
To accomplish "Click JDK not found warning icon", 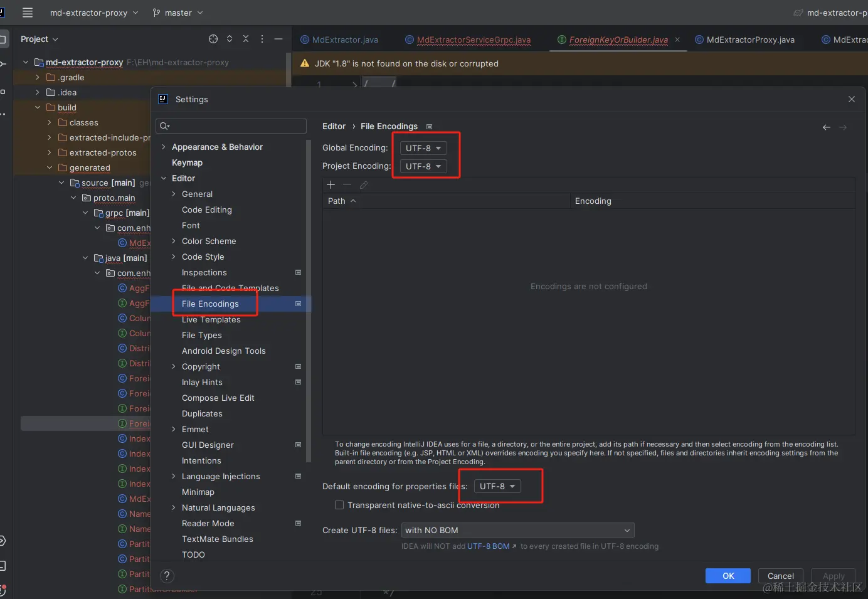I will point(305,63).
